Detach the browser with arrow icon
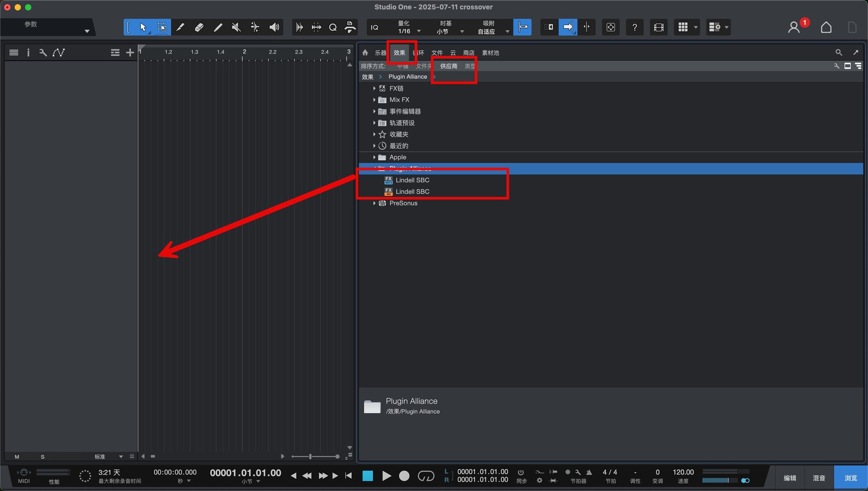Viewport: 868px width, 491px height. [856, 52]
